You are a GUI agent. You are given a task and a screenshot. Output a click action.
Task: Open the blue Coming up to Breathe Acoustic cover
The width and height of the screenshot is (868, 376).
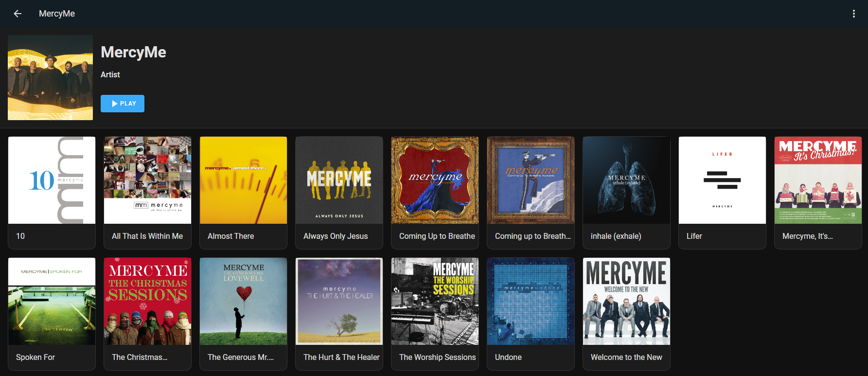pos(531,180)
